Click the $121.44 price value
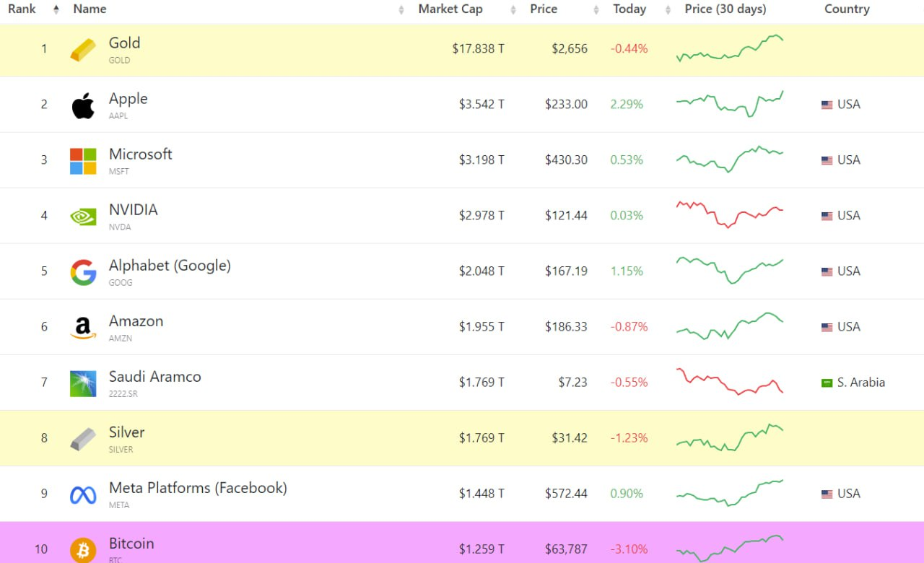The height and width of the screenshot is (563, 924). coord(566,216)
